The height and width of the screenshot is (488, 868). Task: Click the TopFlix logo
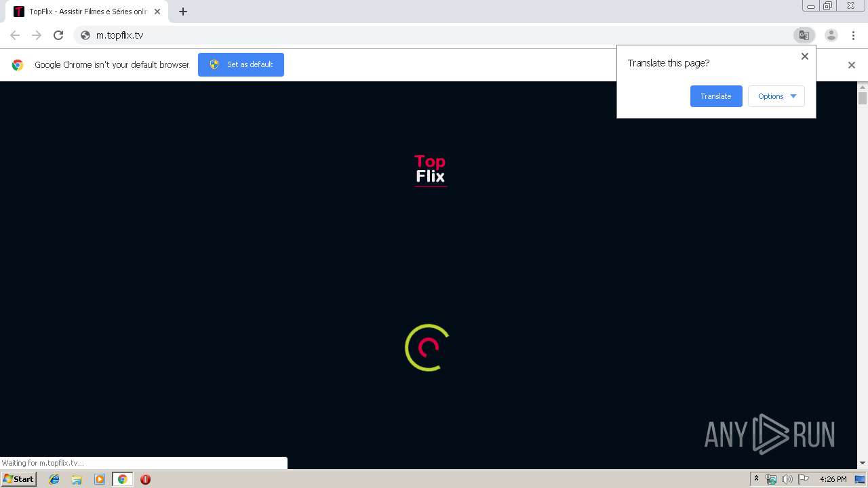pos(431,170)
